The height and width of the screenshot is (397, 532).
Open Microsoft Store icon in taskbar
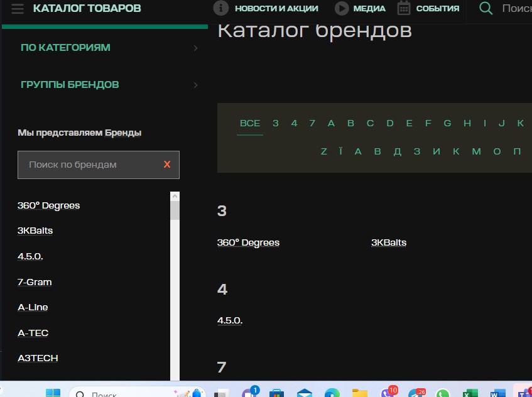pos(276,393)
